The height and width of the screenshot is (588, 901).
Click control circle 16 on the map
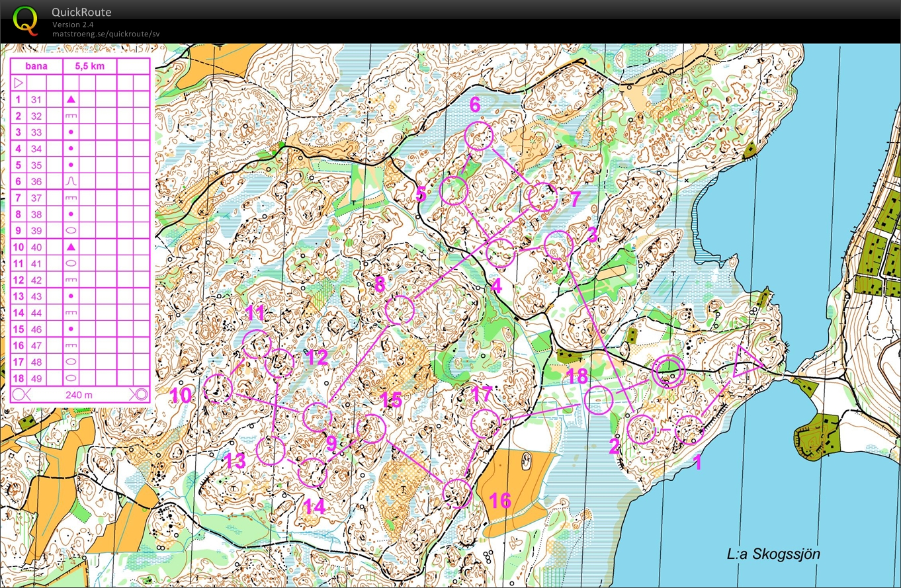(456, 493)
